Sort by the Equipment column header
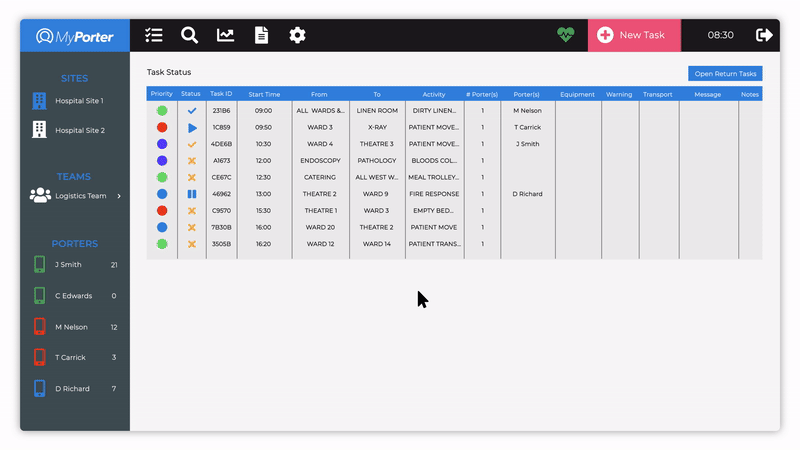The height and width of the screenshot is (450, 800). 577,94
